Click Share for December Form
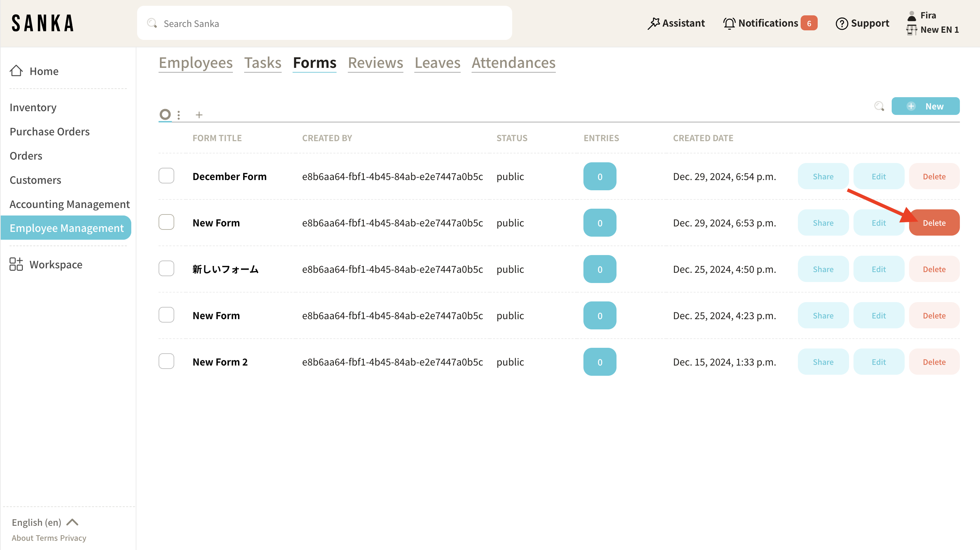The width and height of the screenshot is (980, 550). tap(823, 177)
